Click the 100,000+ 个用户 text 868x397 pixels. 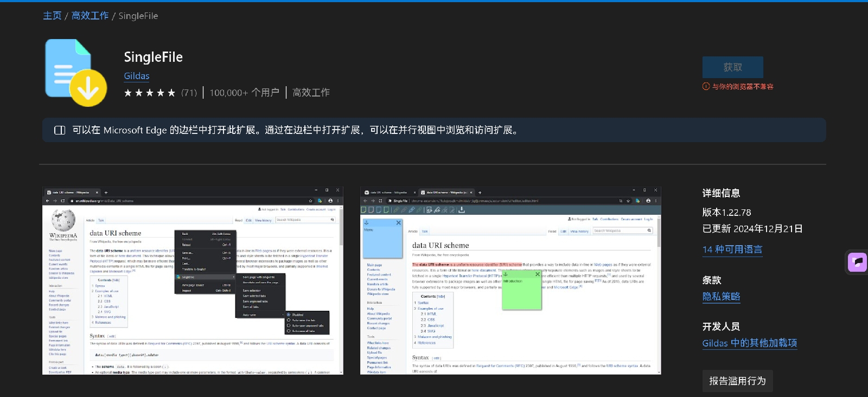[244, 93]
